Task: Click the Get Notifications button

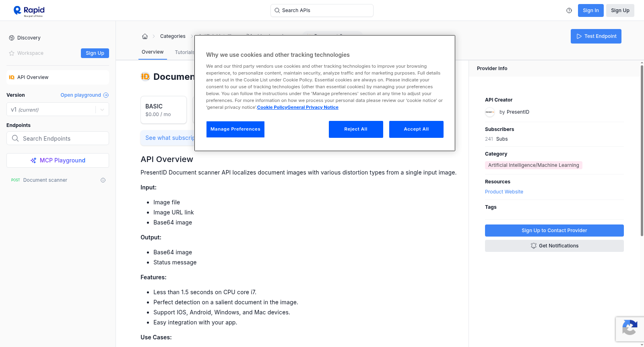Action: click(x=554, y=246)
